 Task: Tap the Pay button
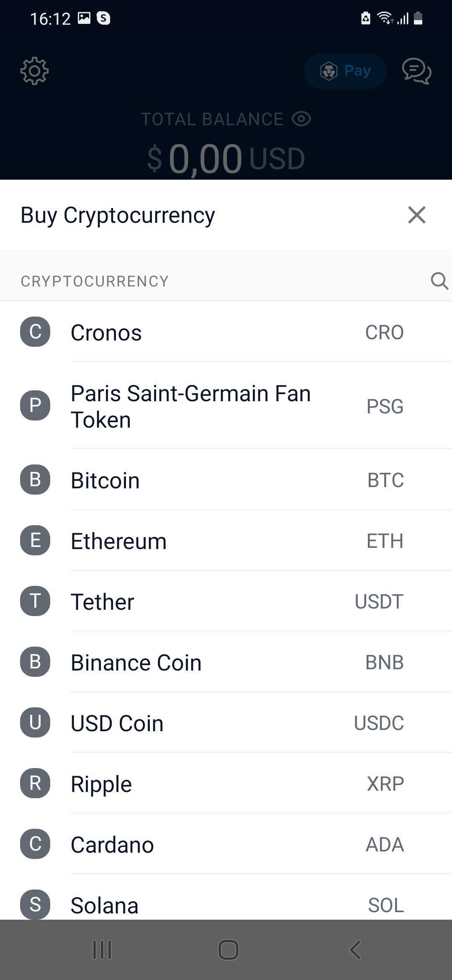(345, 71)
